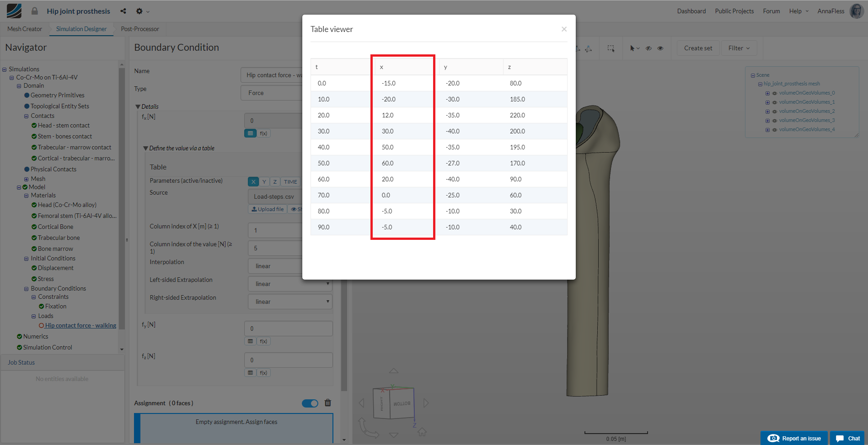Open the project share icon
868x445 pixels.
123,11
